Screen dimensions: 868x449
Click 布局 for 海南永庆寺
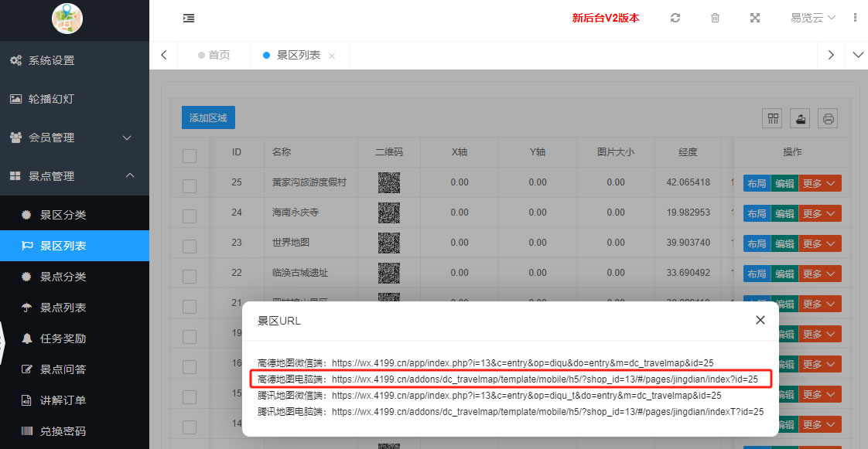point(757,213)
